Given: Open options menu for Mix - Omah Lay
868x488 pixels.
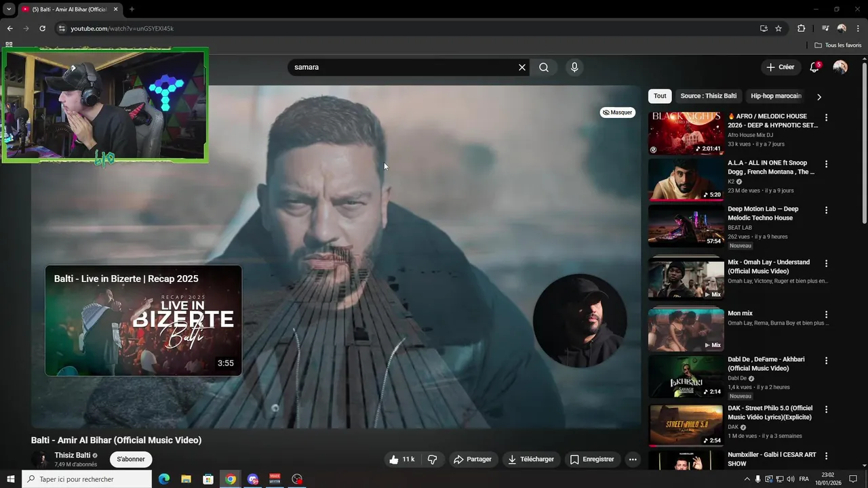Looking at the screenshot, I should point(826,263).
